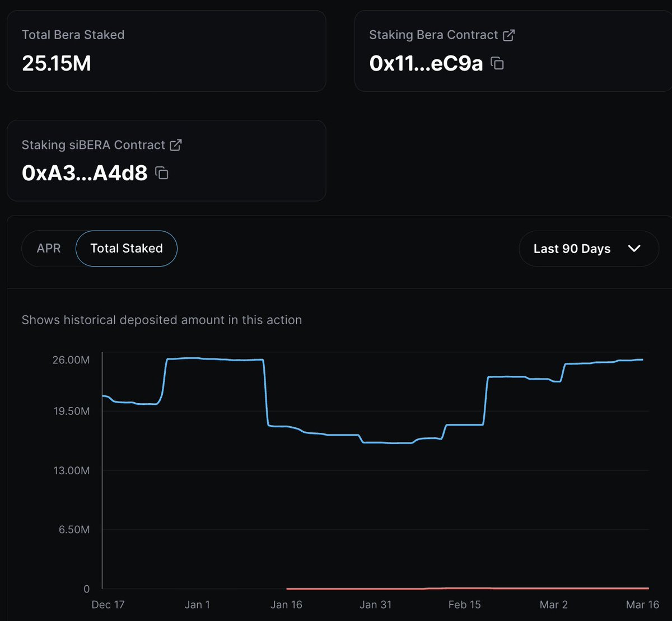Open the Last 90 Days dropdown
Viewport: 672px width, 621px height.
589,249
